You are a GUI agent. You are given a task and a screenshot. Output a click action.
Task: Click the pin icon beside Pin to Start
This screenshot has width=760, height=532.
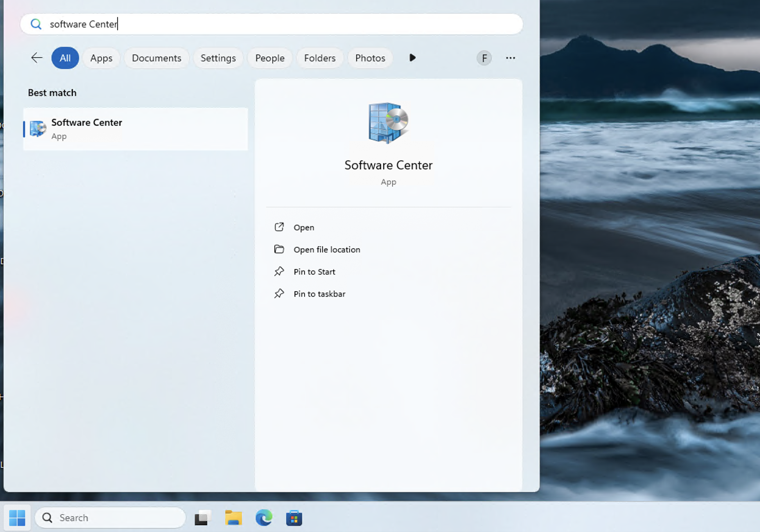click(279, 272)
